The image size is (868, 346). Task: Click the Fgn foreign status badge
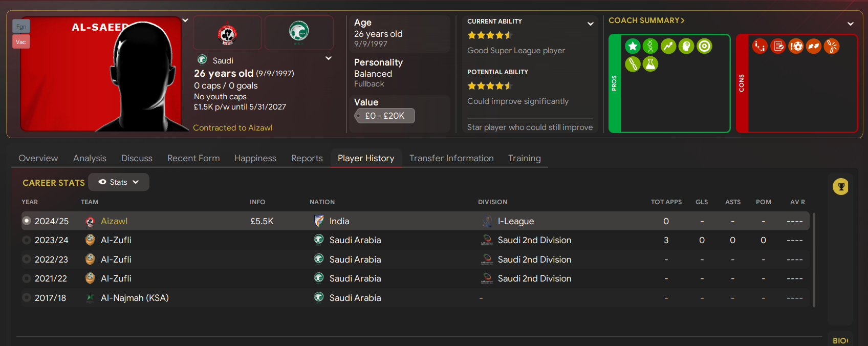click(x=21, y=26)
